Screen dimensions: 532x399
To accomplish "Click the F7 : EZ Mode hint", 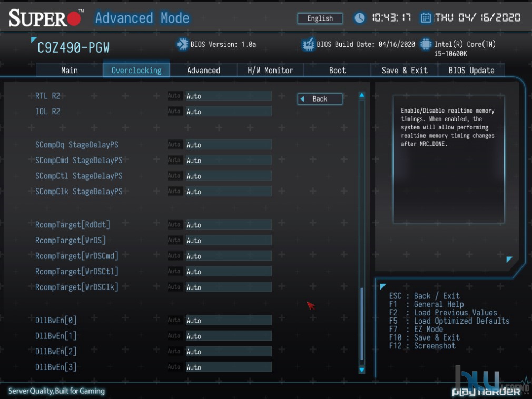I will (x=416, y=329).
